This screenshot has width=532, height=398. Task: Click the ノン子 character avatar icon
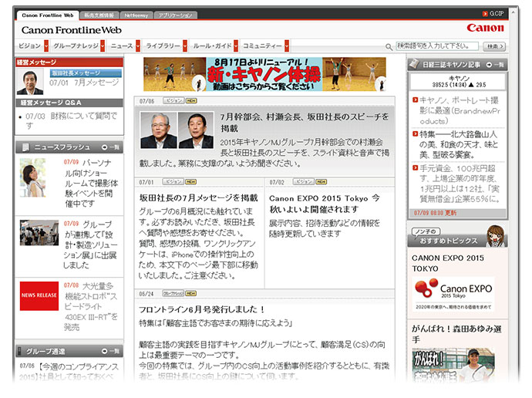click(x=495, y=235)
